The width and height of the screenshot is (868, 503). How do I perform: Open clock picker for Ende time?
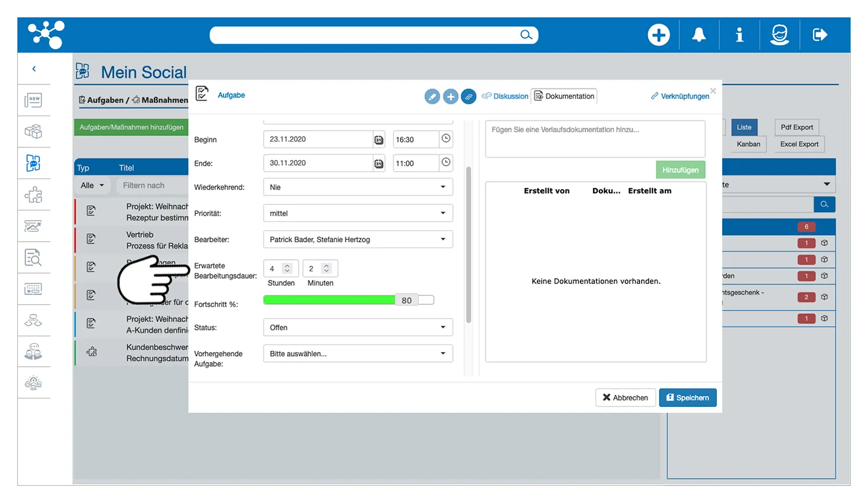446,162
